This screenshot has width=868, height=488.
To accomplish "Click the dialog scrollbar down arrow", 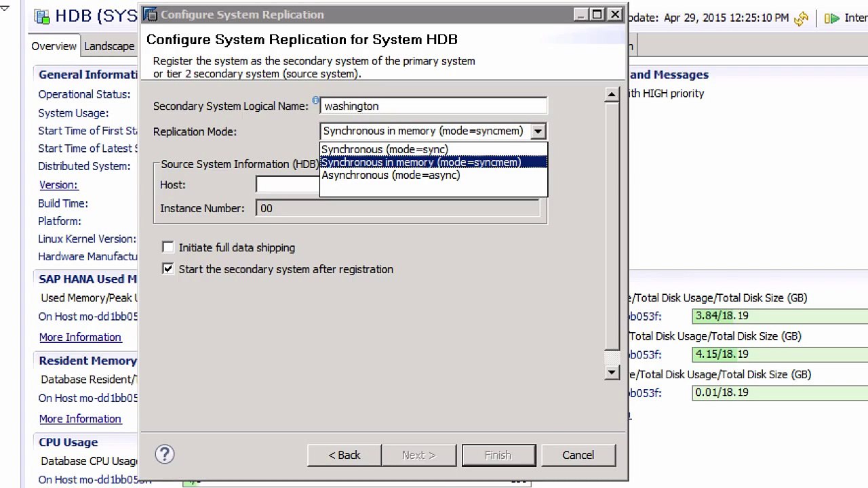I will coord(612,372).
